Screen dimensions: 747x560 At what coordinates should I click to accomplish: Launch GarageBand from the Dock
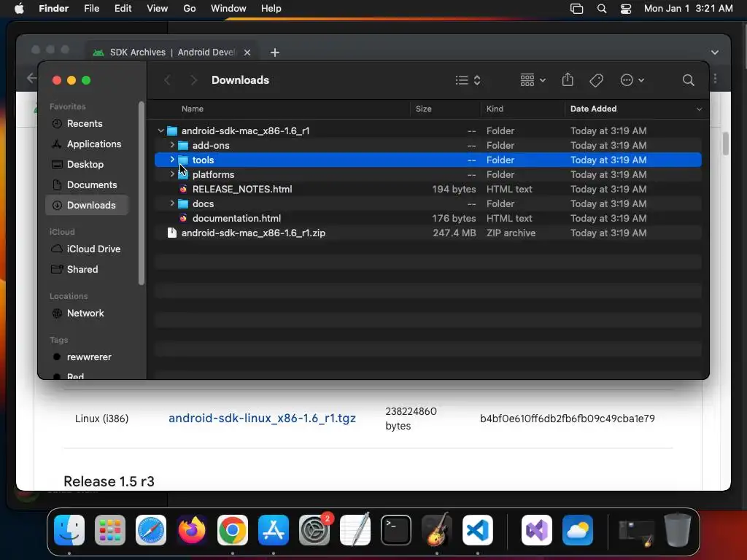(437, 530)
